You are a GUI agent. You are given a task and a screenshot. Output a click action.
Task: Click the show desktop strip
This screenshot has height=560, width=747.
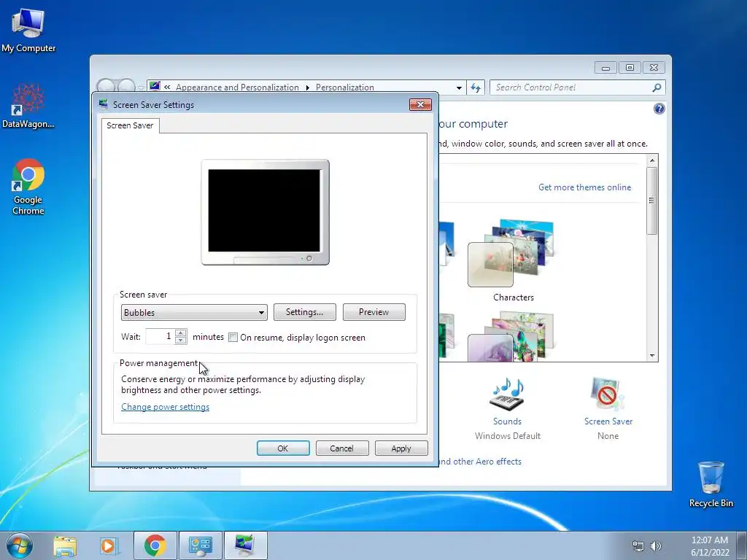click(741, 545)
